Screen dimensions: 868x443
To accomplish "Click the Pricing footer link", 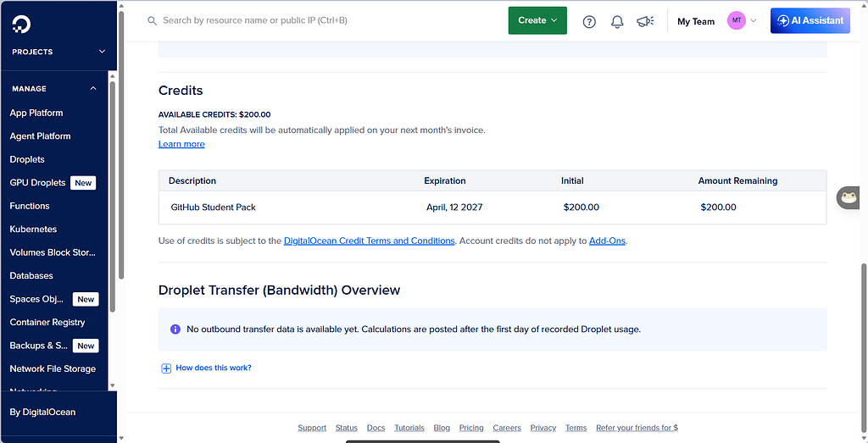I will 471,428.
